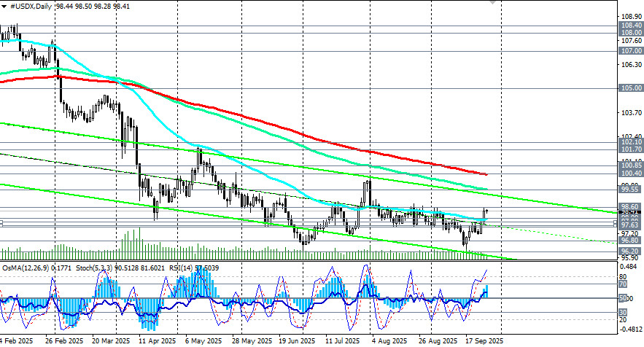
Task: Click the 105.00 price level label
Action: click(x=630, y=88)
